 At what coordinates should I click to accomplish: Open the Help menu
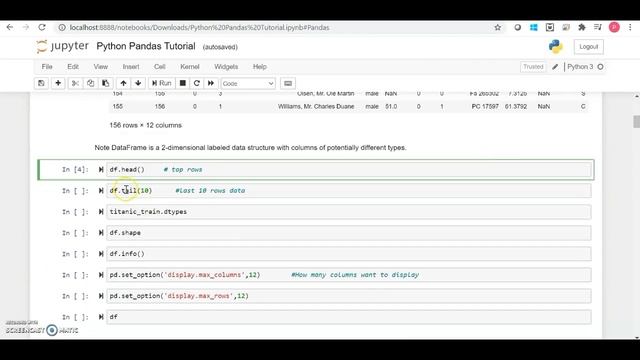260,67
